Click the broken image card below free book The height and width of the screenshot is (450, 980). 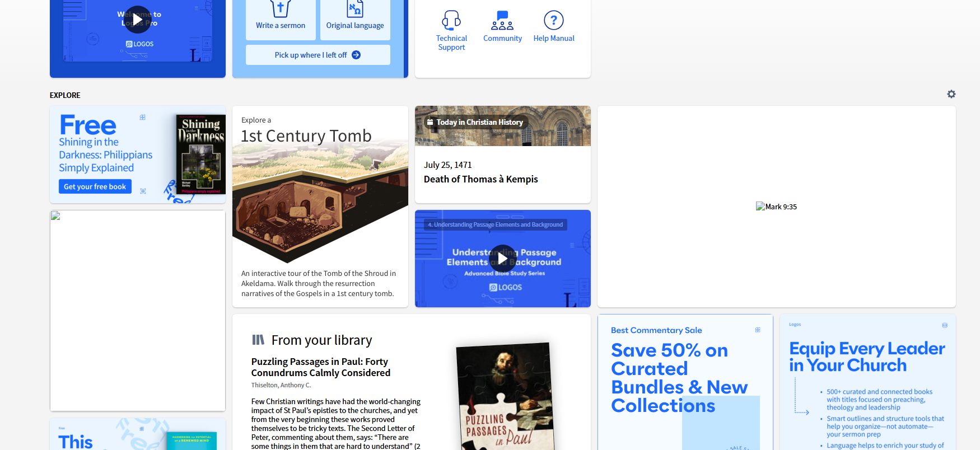(138, 311)
